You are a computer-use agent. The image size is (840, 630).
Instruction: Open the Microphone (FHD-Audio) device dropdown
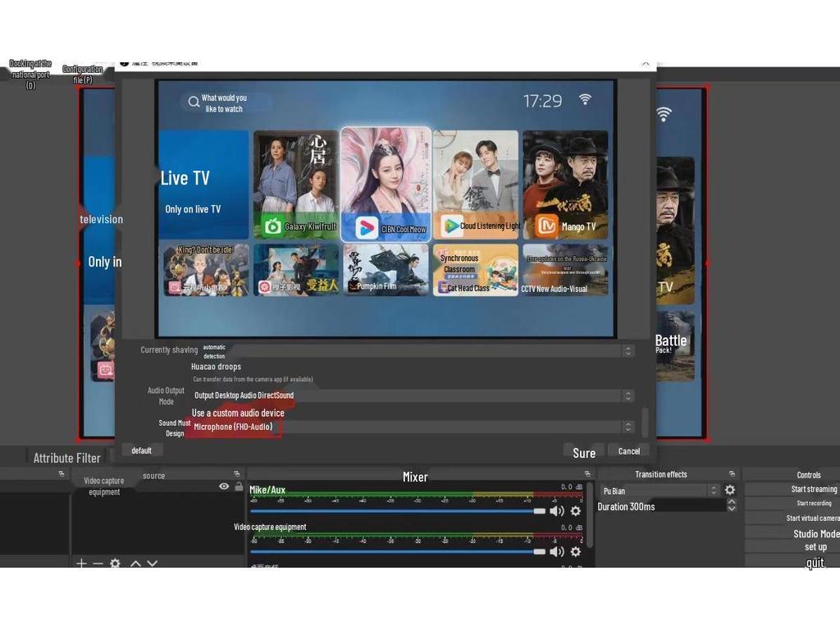413,427
